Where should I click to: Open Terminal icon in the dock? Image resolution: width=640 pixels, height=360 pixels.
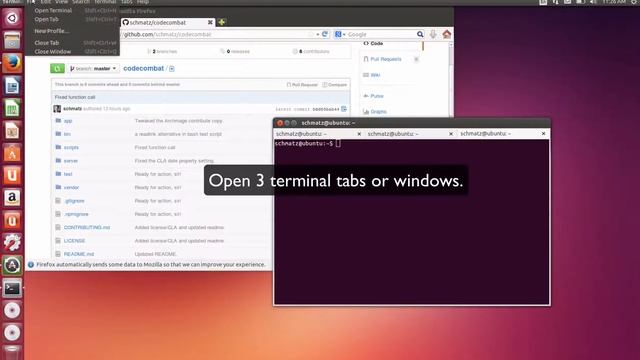12,288
